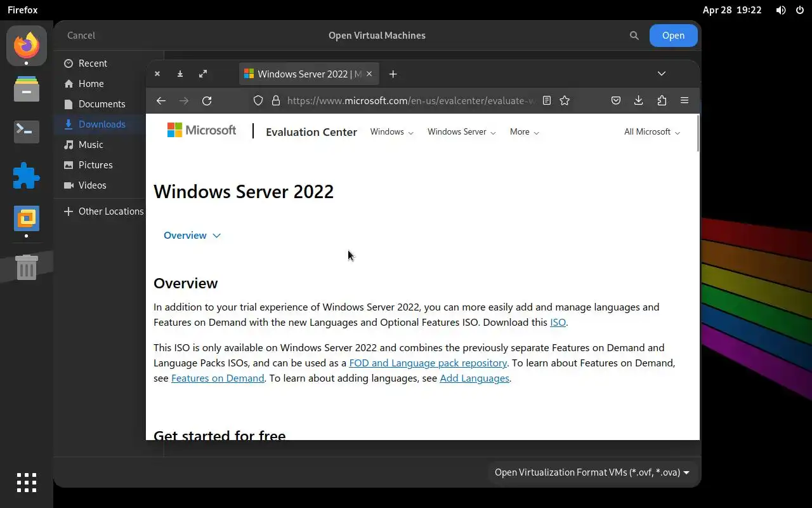Go back in Firefox

coord(161,100)
